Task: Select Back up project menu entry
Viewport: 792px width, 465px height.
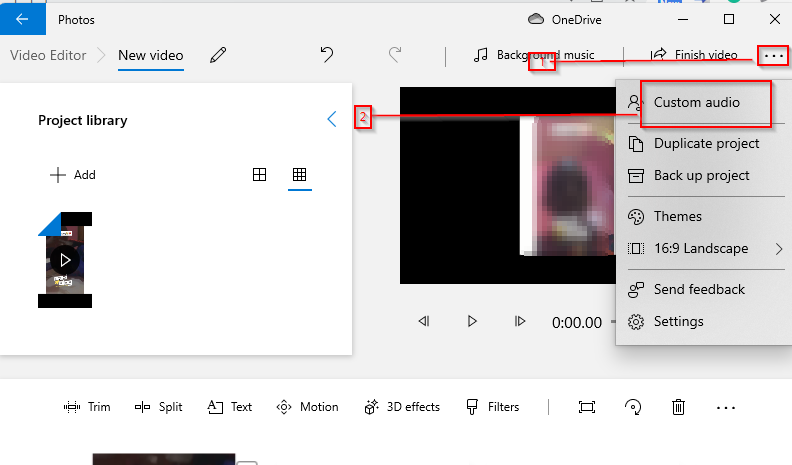Action: (x=704, y=175)
